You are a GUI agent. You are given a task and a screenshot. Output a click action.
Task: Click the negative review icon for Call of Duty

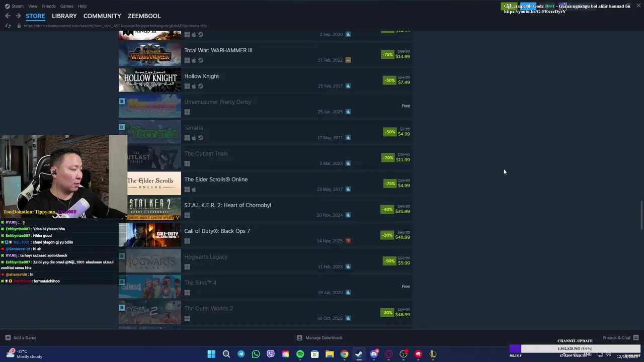(x=348, y=241)
